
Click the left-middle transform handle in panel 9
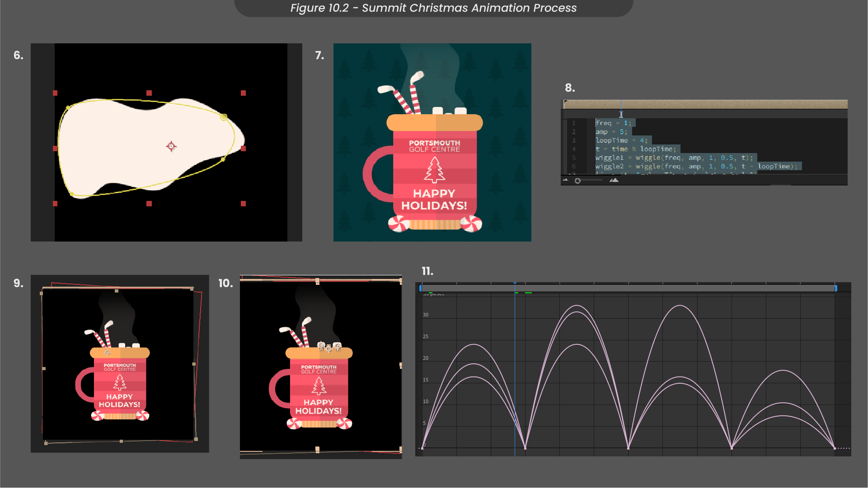44,368
